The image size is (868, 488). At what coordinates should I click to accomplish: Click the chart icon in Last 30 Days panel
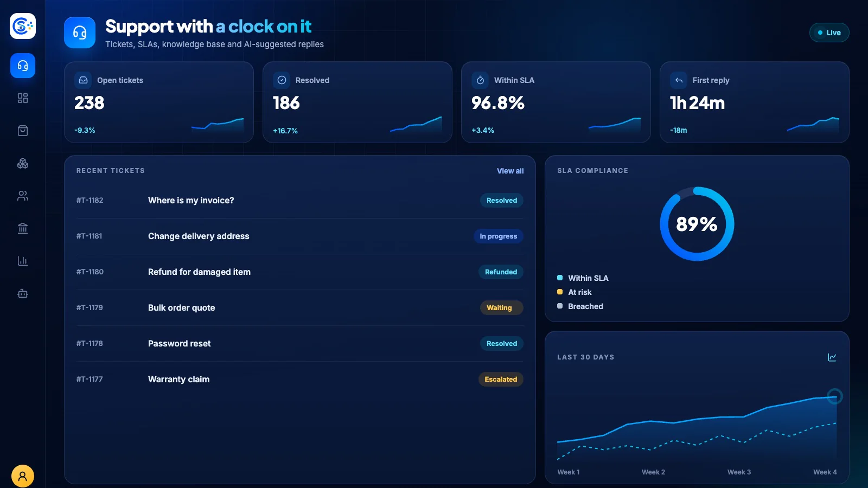[x=832, y=357]
